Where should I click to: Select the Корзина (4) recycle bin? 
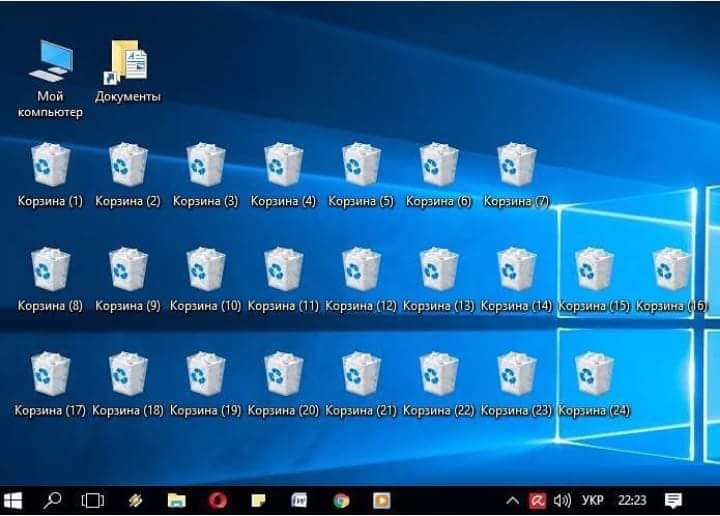(283, 174)
